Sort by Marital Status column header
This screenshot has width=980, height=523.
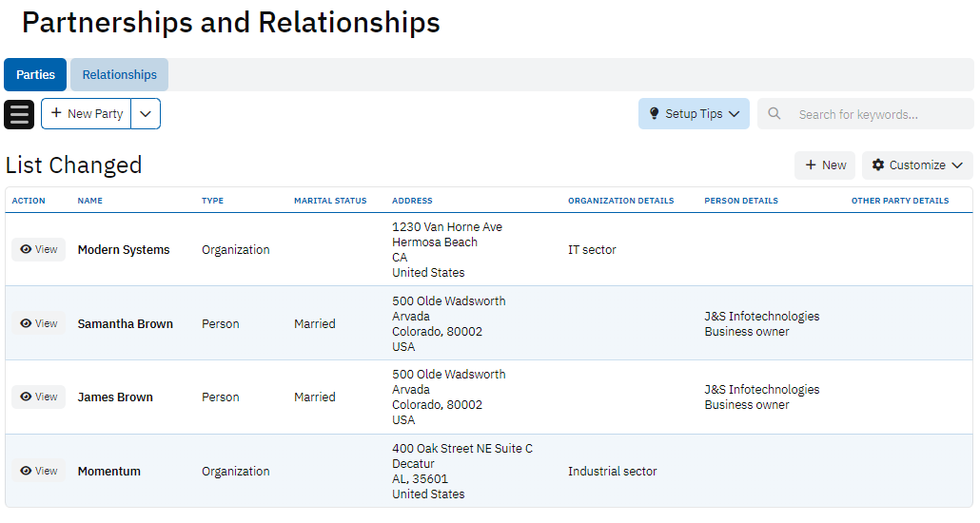pyautogui.click(x=330, y=201)
